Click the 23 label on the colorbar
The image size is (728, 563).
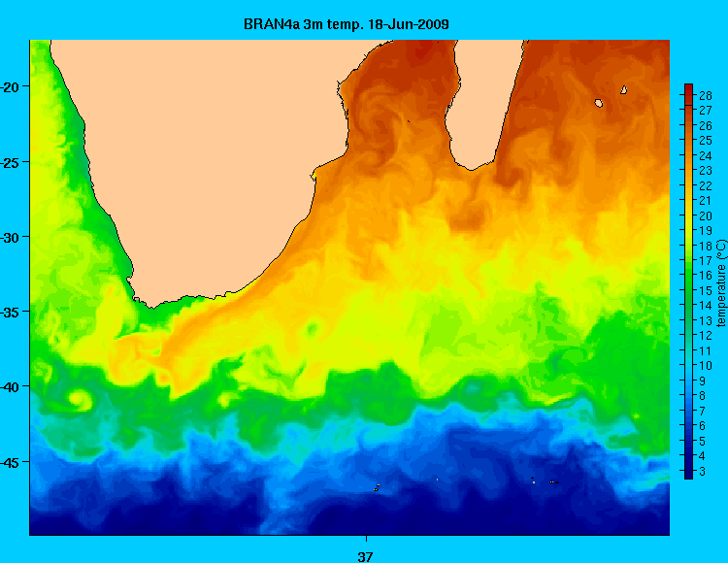(706, 171)
